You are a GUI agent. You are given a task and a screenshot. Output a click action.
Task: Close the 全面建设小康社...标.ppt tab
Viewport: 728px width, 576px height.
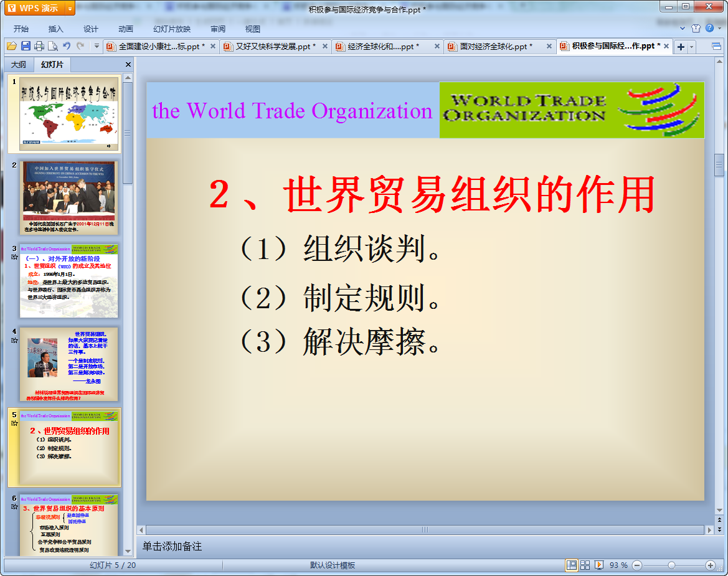tap(212, 47)
